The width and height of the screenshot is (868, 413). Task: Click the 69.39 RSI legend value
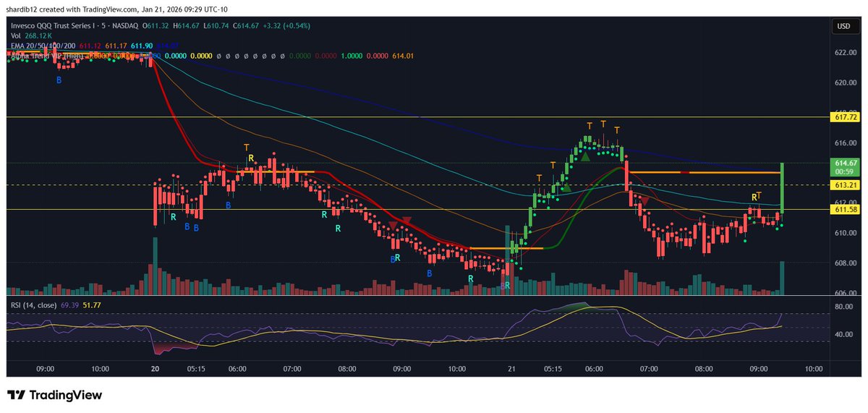(72, 307)
